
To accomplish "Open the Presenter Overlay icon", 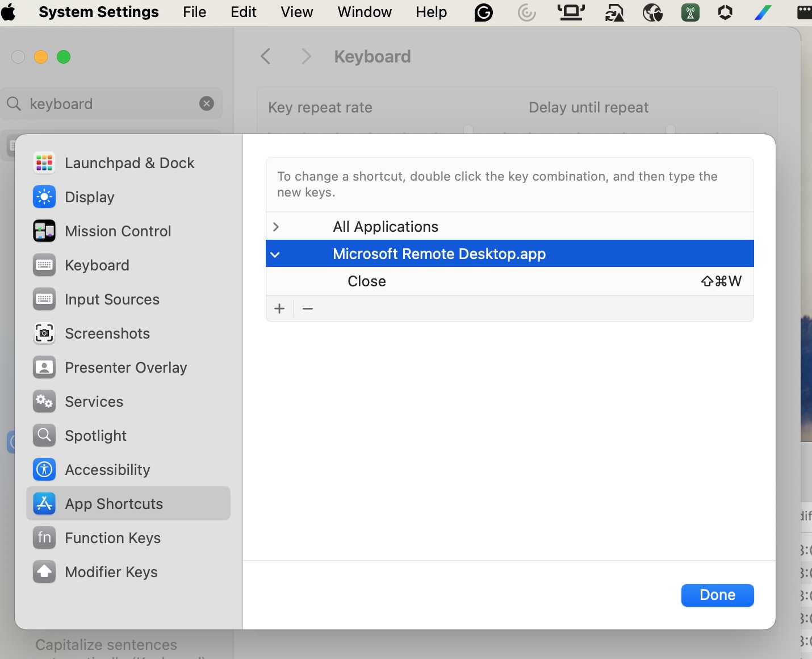I will tap(44, 368).
